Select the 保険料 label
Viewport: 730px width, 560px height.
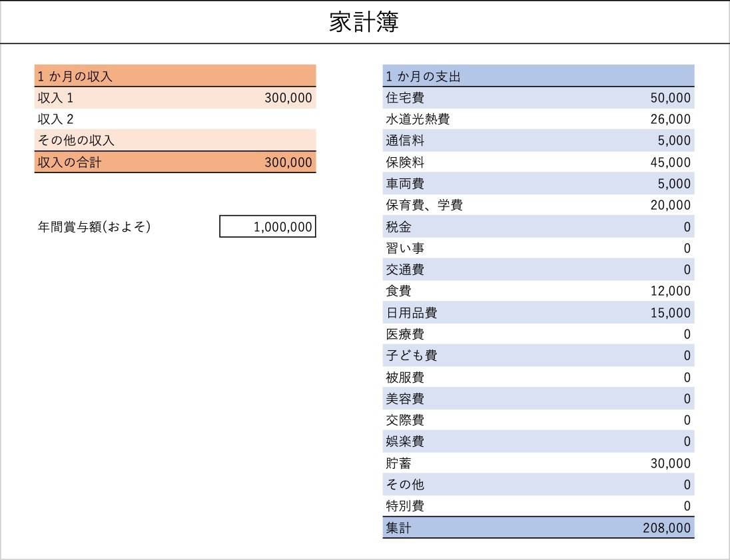click(405, 162)
